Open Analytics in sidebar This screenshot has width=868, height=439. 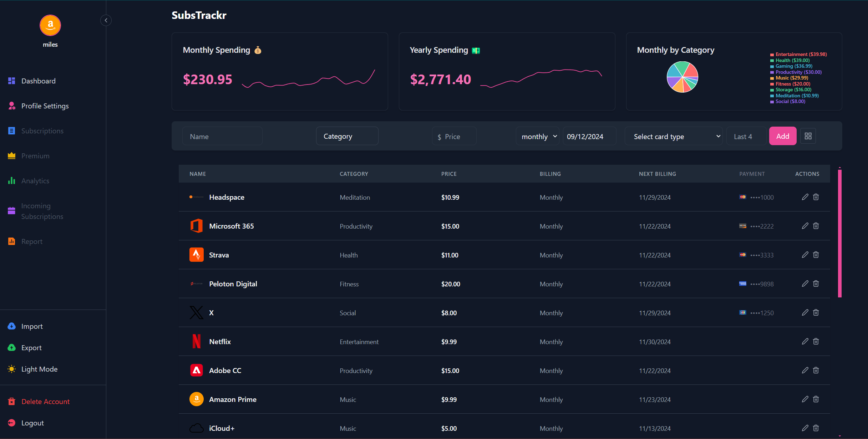[x=35, y=181]
